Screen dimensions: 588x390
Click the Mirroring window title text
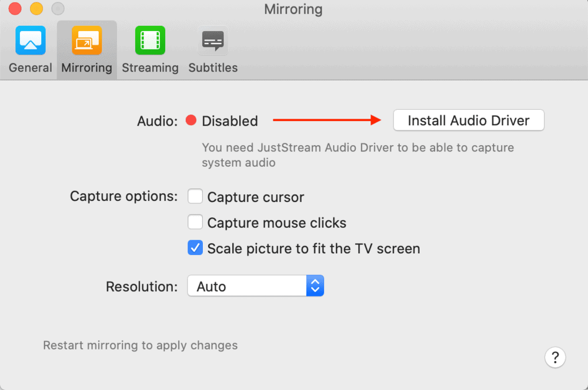pyautogui.click(x=293, y=9)
